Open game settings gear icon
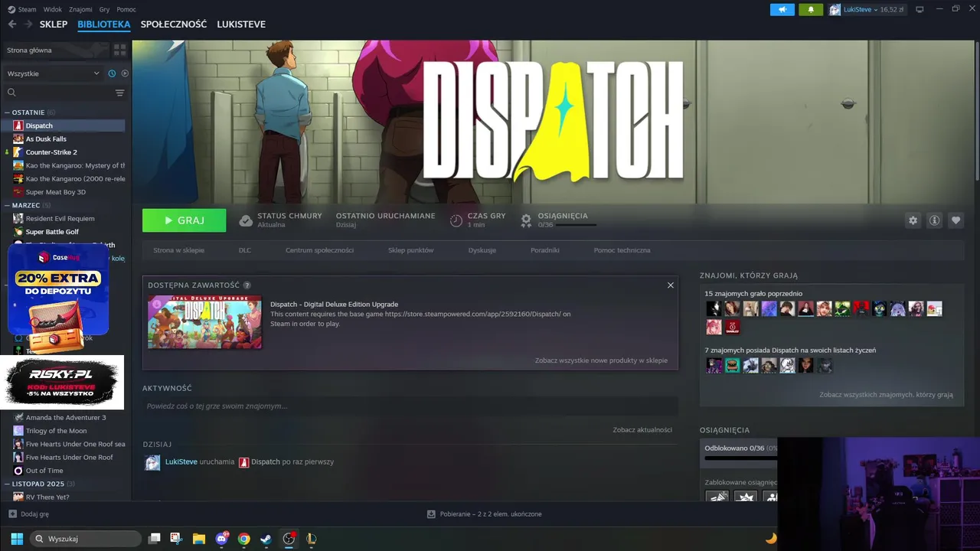The image size is (980, 551). (x=913, y=220)
